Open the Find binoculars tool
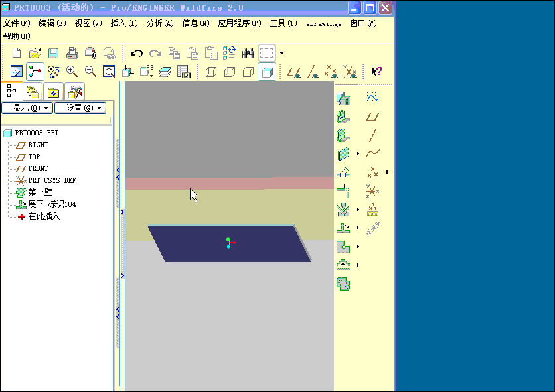 248,53
